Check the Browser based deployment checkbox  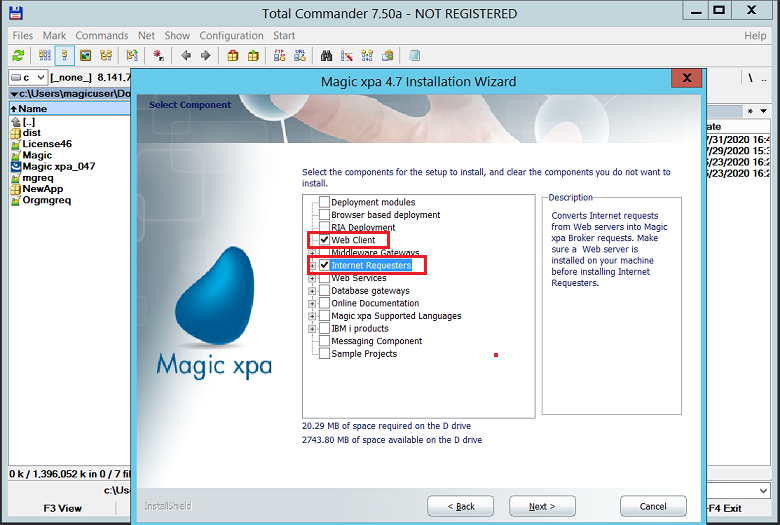coord(324,214)
